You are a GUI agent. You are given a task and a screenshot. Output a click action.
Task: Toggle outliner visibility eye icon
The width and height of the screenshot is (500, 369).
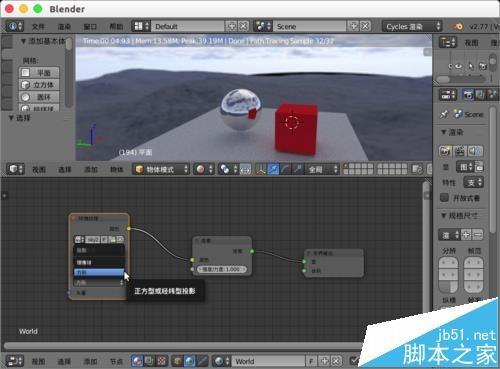pos(459,66)
